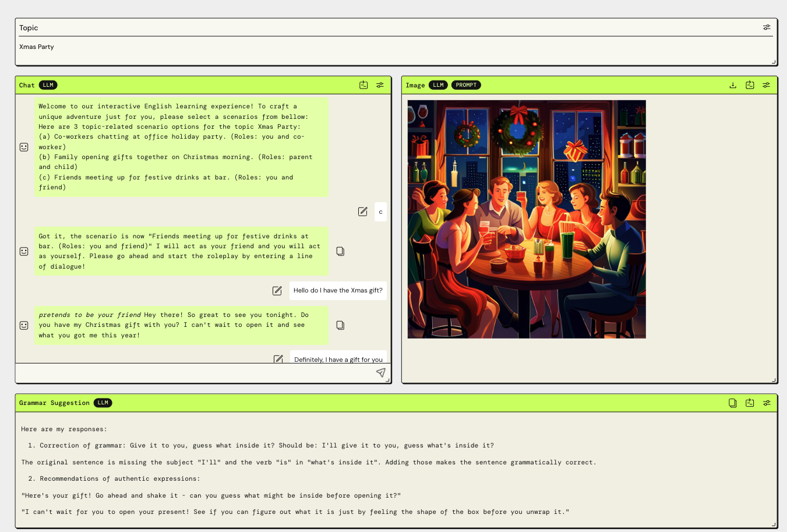Click the Topic panel resize handle corner
Viewport: 787px width, 532px height.
click(774, 61)
